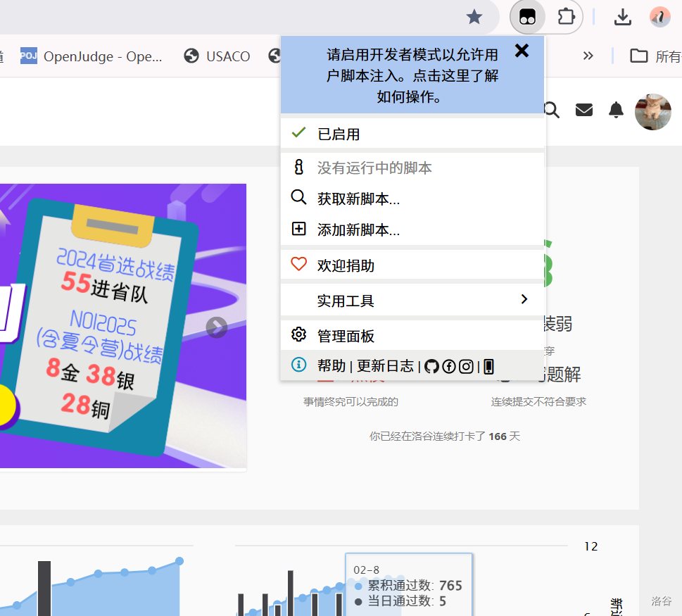
Task: Open the 管理面板 dashboard
Action: [x=346, y=336]
